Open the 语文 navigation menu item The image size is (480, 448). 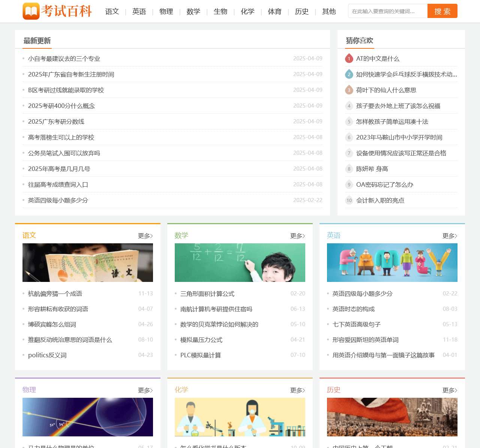(112, 12)
